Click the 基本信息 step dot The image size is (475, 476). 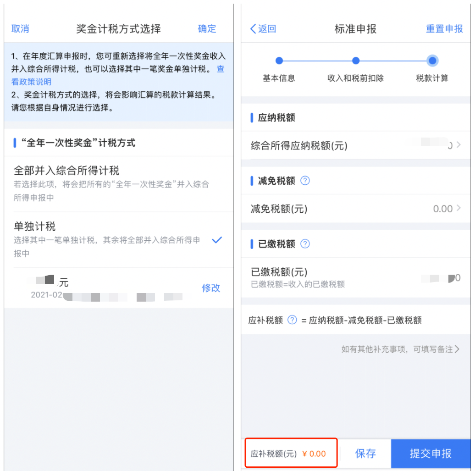pyautogui.click(x=279, y=61)
